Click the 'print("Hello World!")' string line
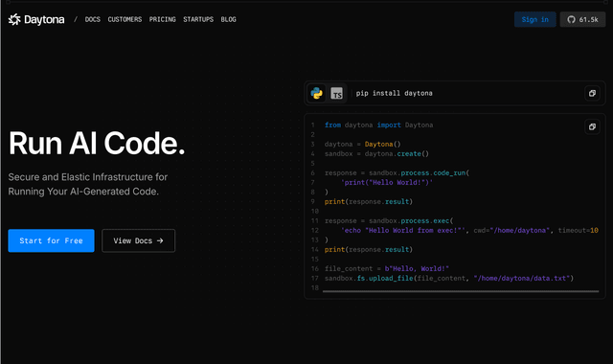The height and width of the screenshot is (364, 613). click(x=387, y=183)
